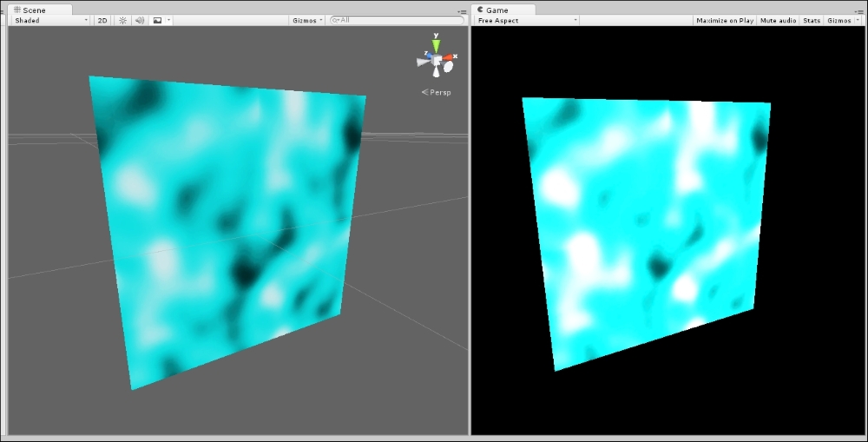Image resolution: width=868 pixels, height=442 pixels.
Task: Click the green Y axis gizmo cone
Action: tap(436, 45)
